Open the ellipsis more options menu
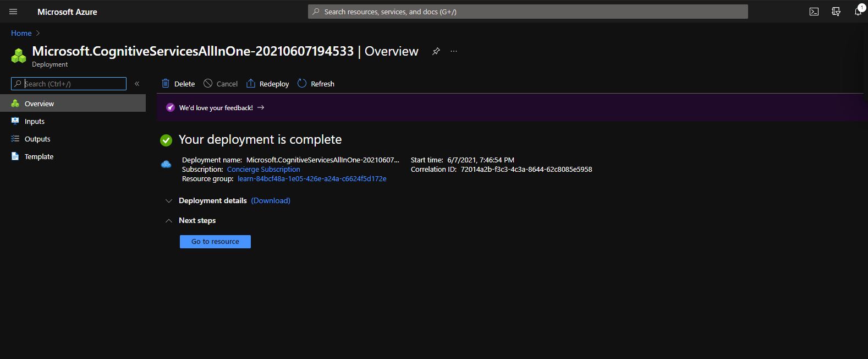The height and width of the screenshot is (359, 868). [x=454, y=51]
